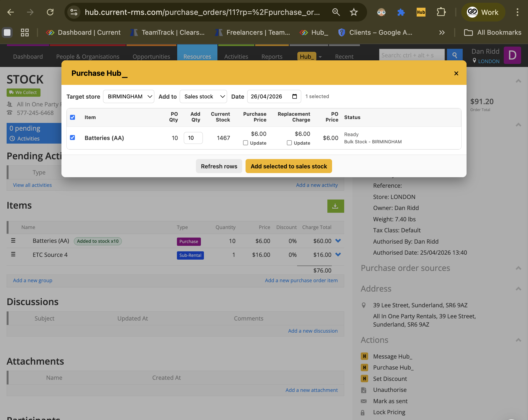Collapse the Actions section
This screenshot has width=528, height=420.
coord(518,340)
